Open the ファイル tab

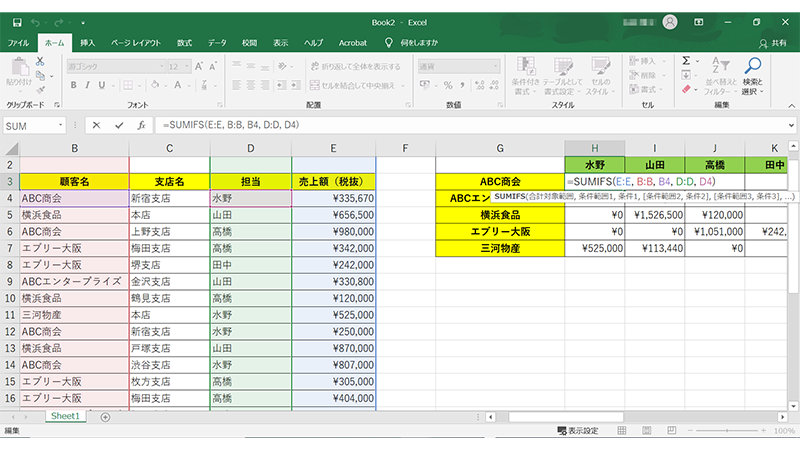(18, 43)
